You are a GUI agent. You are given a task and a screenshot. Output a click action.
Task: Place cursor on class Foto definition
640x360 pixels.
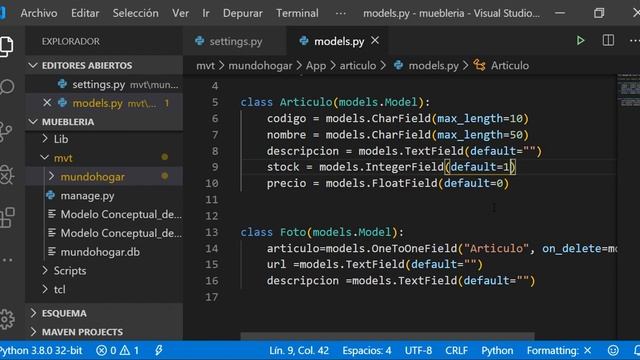tap(322, 232)
